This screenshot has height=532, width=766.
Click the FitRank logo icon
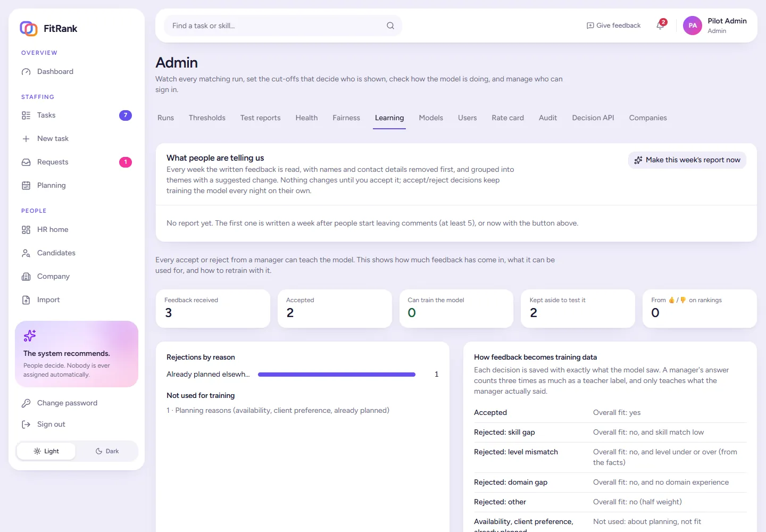(29, 29)
